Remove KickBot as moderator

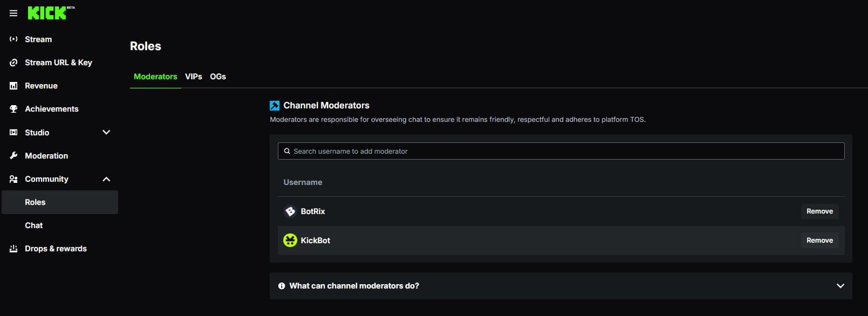point(819,241)
